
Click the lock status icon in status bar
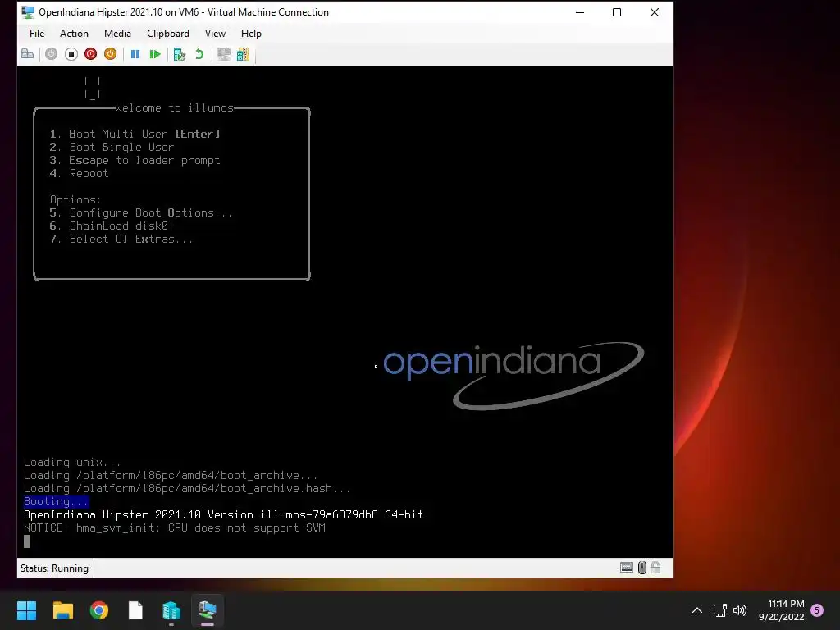click(x=655, y=568)
